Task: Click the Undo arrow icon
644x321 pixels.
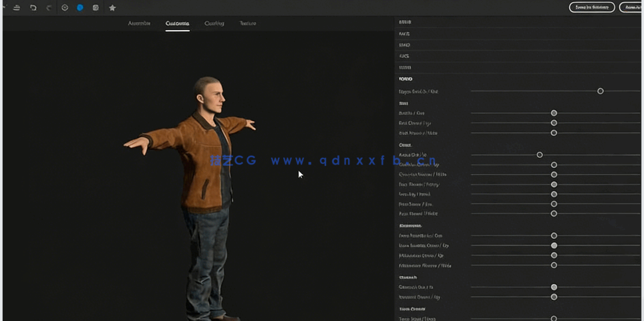Action: point(33,7)
